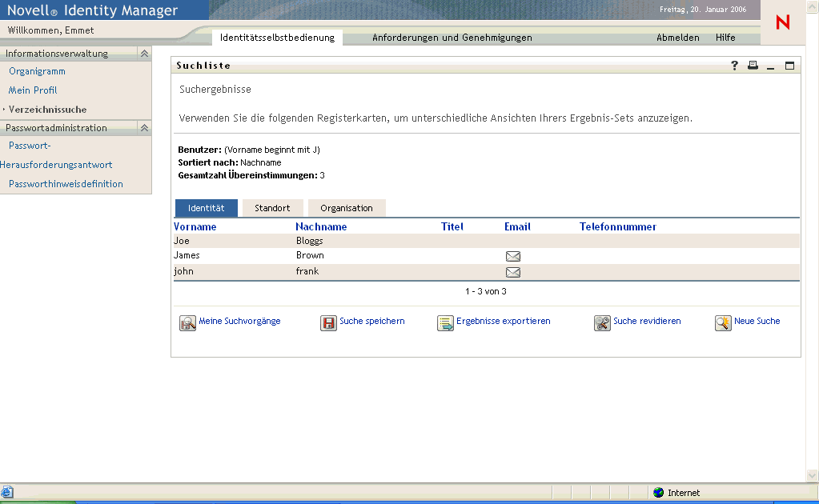
Task: Sort by the Titel column header
Action: pos(452,227)
